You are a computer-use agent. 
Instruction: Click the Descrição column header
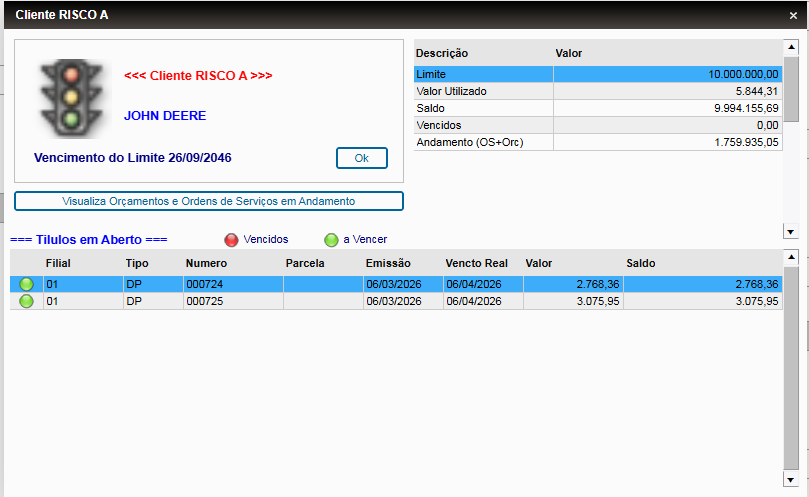point(442,53)
